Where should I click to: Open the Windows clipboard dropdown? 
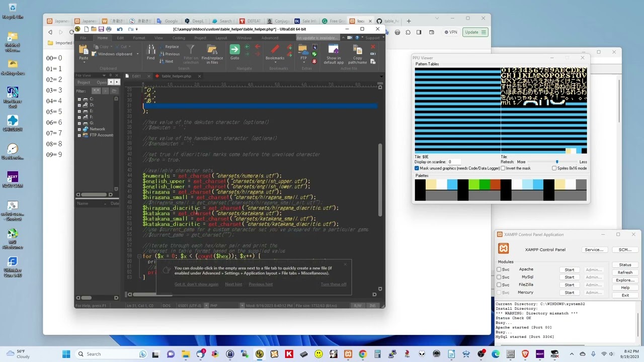coord(137,54)
